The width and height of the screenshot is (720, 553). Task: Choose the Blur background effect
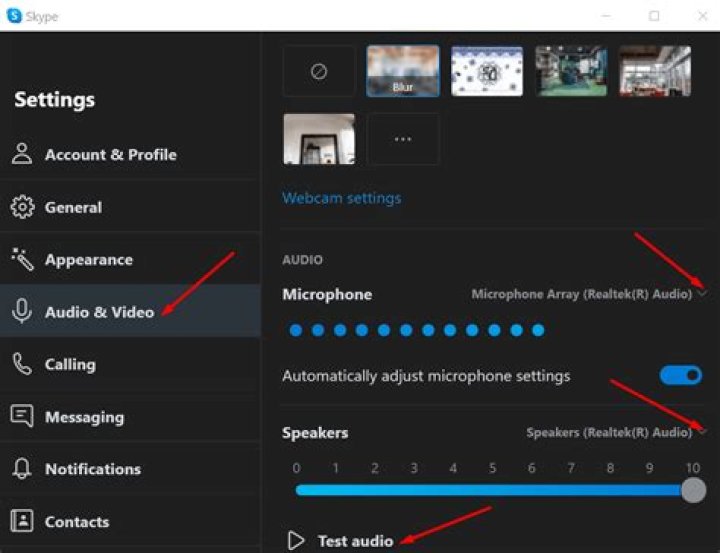pyautogui.click(x=403, y=71)
